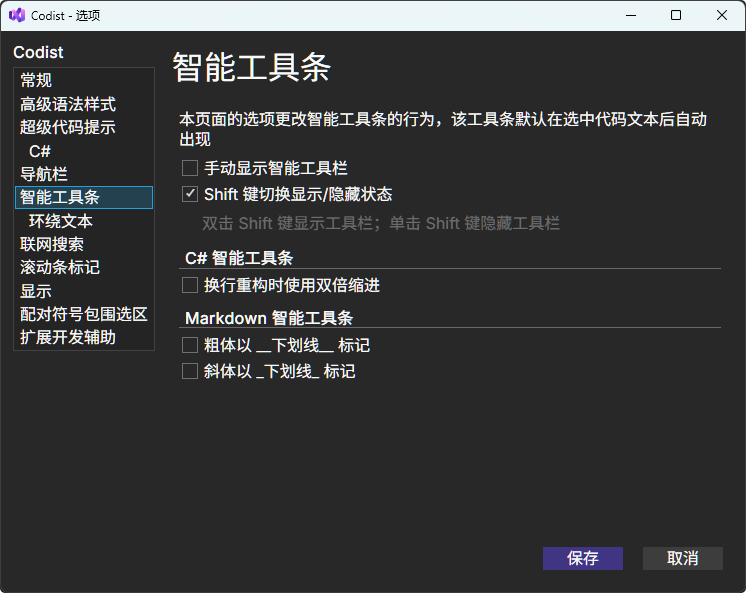Open 导航栏 options page
Viewport: 746px width, 593px height.
[x=44, y=174]
